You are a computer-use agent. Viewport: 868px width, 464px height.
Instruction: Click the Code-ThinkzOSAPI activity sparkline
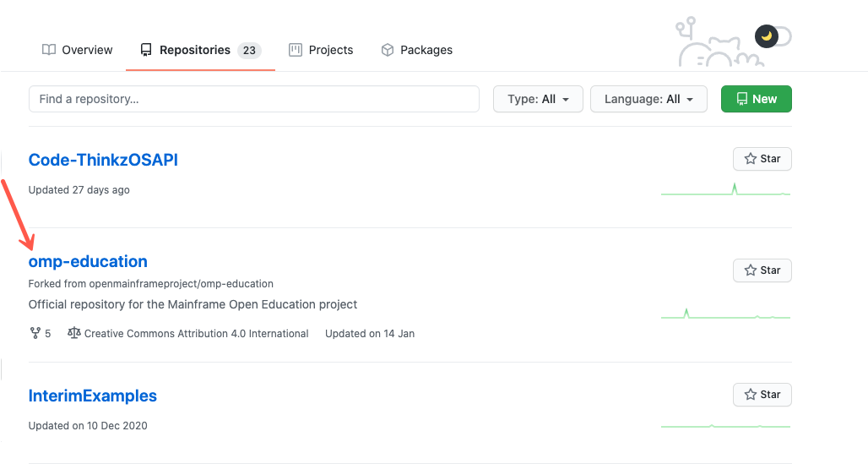point(726,189)
